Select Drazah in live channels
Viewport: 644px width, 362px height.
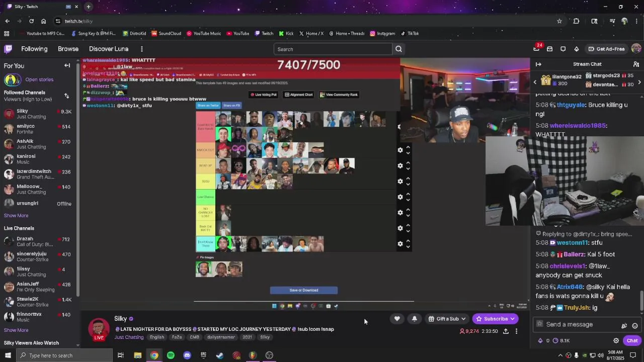(x=39, y=242)
